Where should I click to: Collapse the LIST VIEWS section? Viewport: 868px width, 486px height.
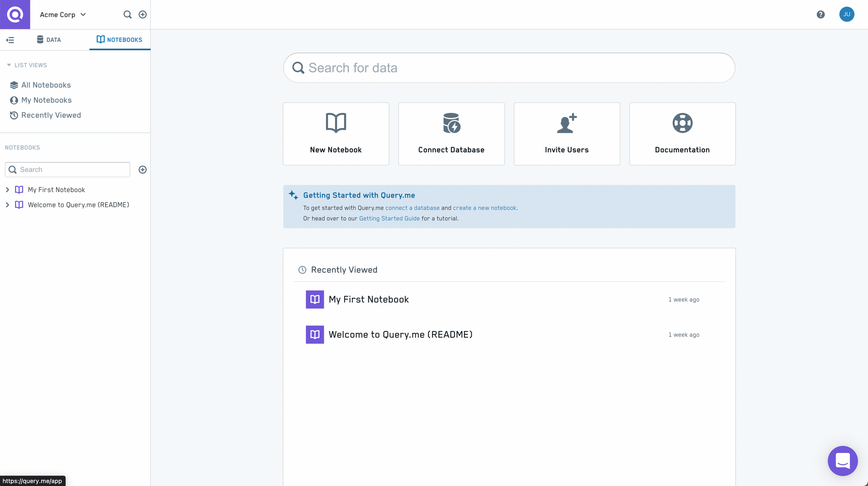click(27, 65)
